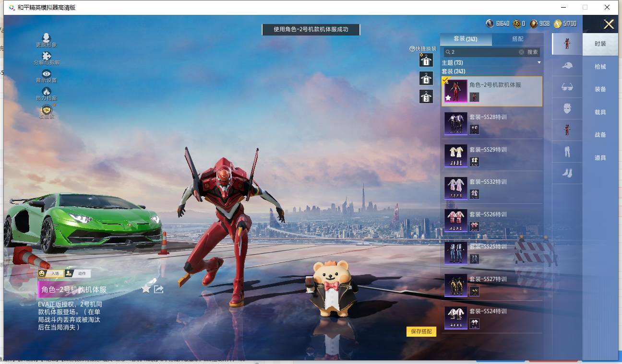Open the 收藏家 collector badge icon

click(47, 110)
